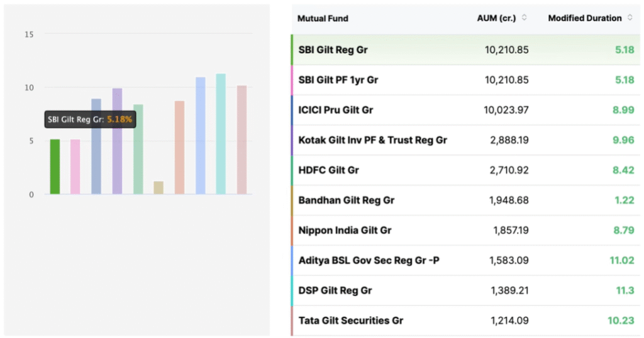Screen dimensions: 644x338
Task: Click modified duration value 11.3
Action: click(x=625, y=290)
